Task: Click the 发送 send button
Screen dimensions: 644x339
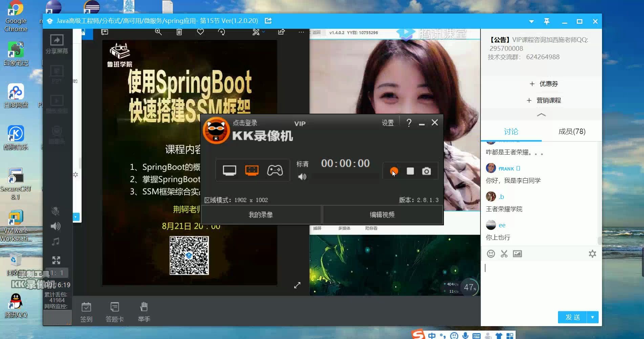Action: [x=573, y=317]
